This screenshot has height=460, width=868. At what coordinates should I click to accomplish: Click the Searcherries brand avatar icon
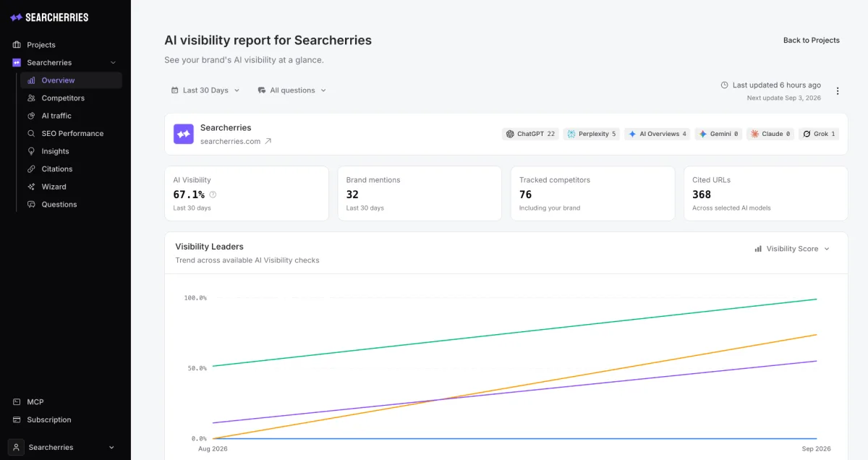click(183, 134)
